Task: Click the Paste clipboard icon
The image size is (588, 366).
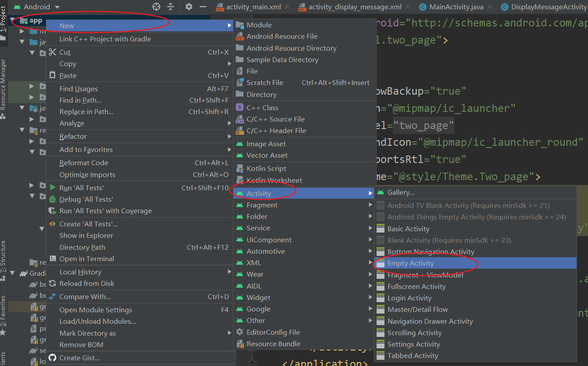Action: tap(53, 75)
